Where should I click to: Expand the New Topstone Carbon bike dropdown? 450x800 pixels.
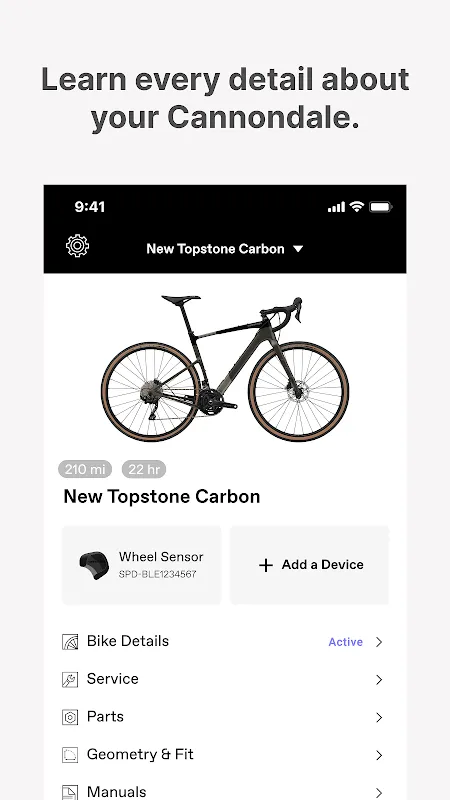[224, 249]
